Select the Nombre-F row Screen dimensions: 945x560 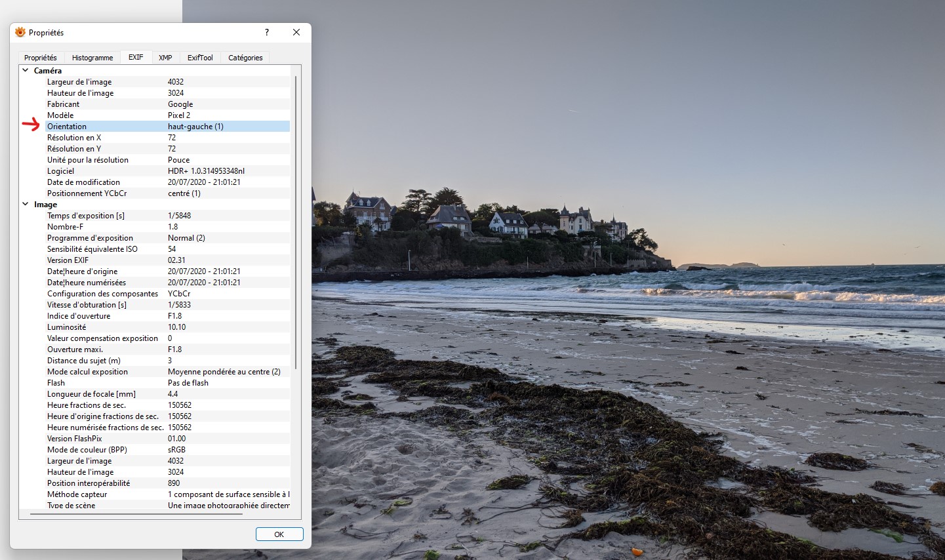click(x=167, y=227)
